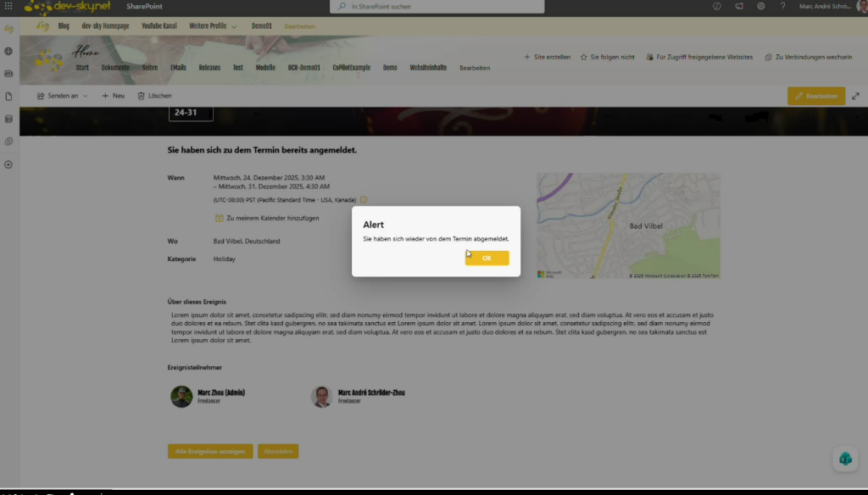This screenshot has width=868, height=495.
Task: Open dev-sky Homepage link
Action: [105, 26]
